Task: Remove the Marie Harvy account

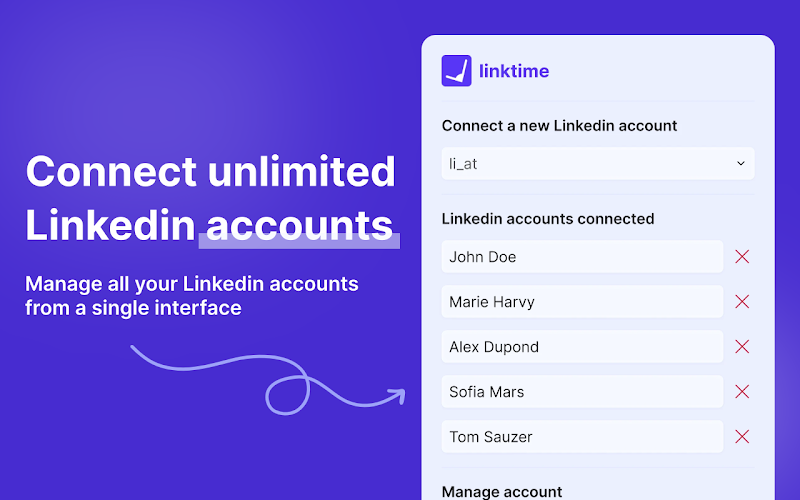Action: pyautogui.click(x=742, y=302)
